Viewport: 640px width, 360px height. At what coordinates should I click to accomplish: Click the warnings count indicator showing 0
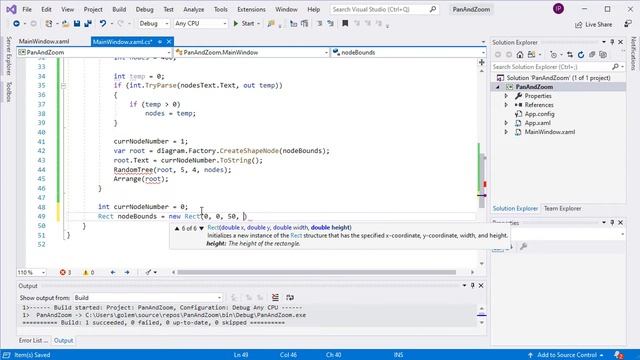tap(89, 272)
